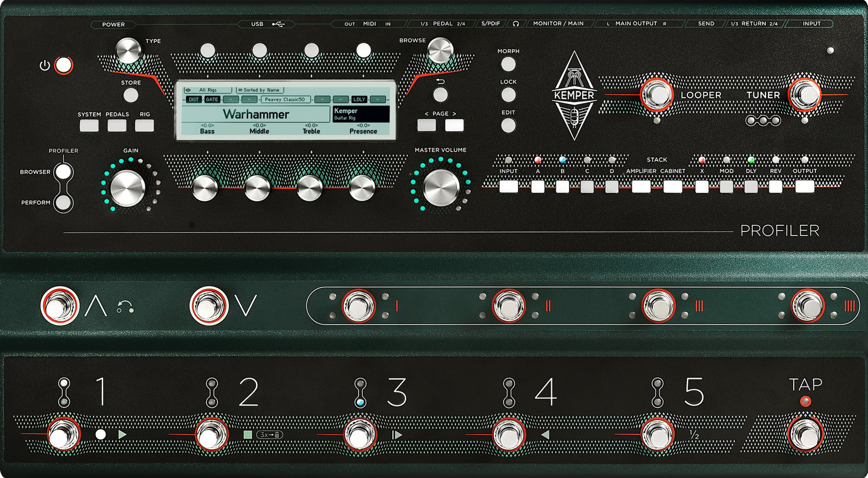Viewport: 868px width, 478px height.
Task: Click the MORPH button
Action: pyautogui.click(x=508, y=64)
